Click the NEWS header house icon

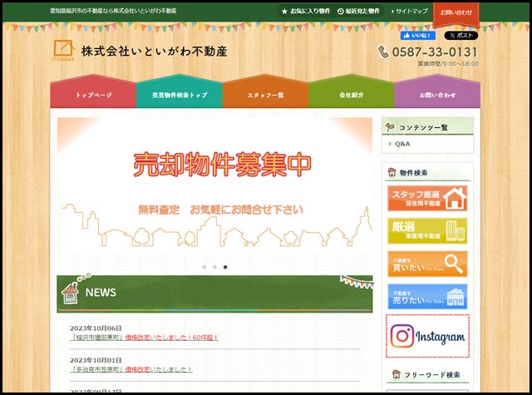point(71,293)
